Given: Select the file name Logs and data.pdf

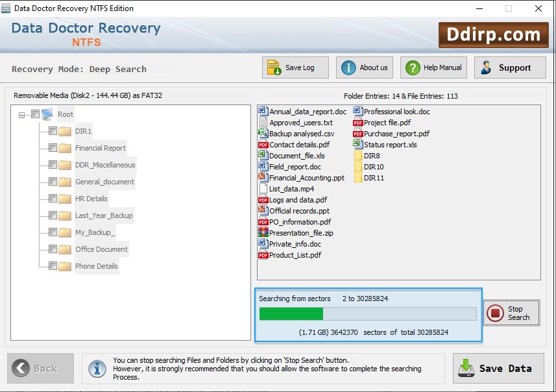Looking at the screenshot, I should (x=298, y=200).
